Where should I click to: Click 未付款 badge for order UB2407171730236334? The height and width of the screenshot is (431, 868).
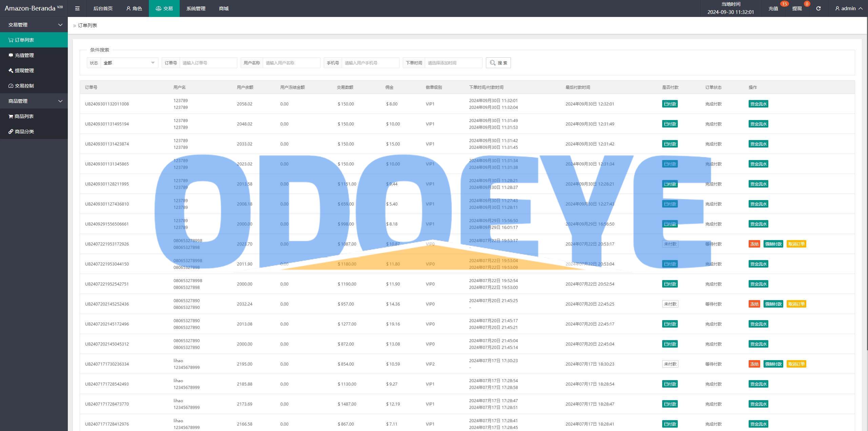pyautogui.click(x=670, y=364)
